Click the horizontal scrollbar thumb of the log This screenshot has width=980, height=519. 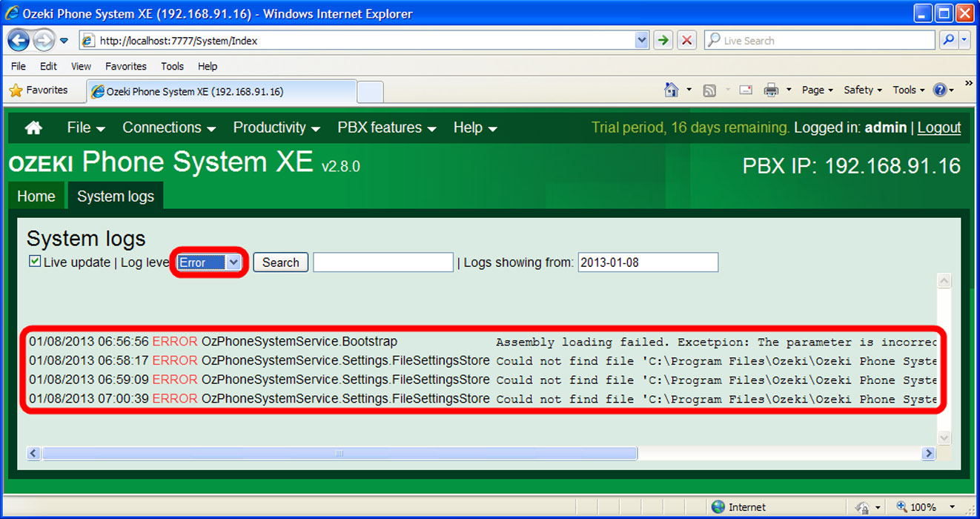point(340,453)
